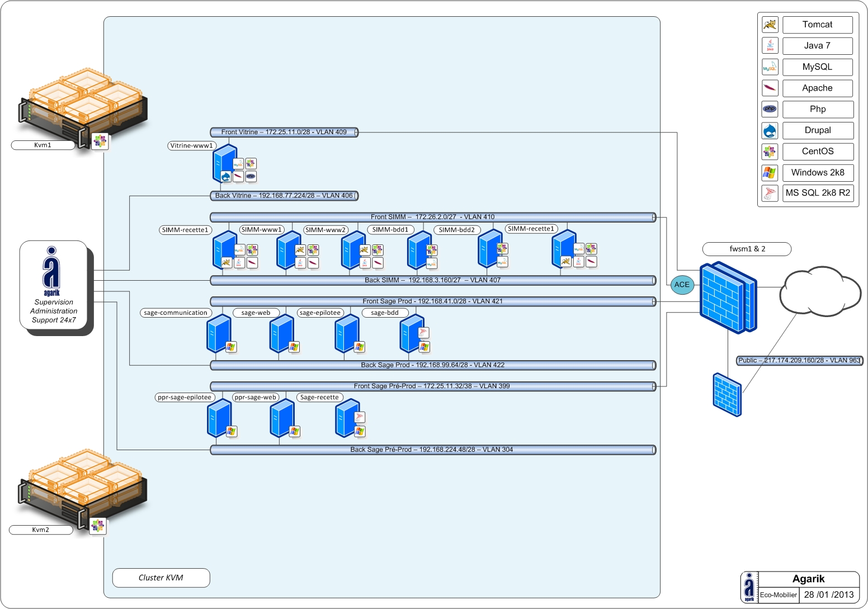Click the Tomcat icon in the legend
The width and height of the screenshot is (868, 609).
click(x=770, y=25)
